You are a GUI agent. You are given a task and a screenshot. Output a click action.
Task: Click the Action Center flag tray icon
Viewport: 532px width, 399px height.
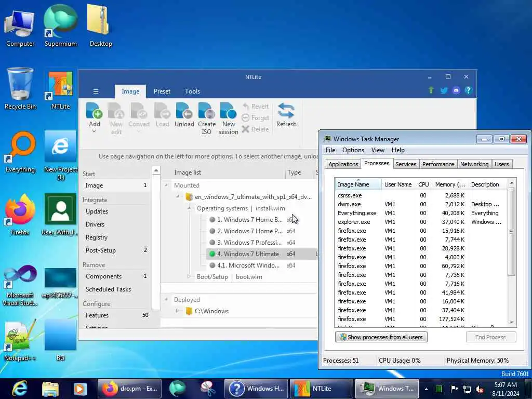click(454, 389)
